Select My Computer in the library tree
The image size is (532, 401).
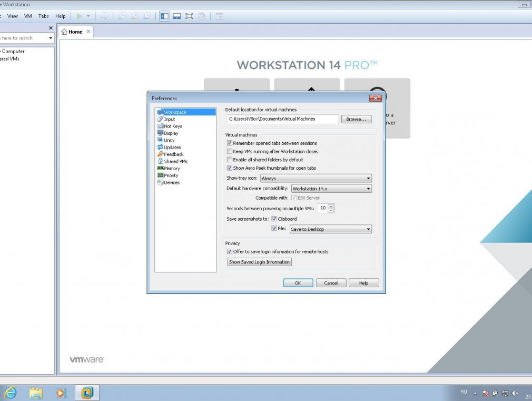tap(12, 51)
